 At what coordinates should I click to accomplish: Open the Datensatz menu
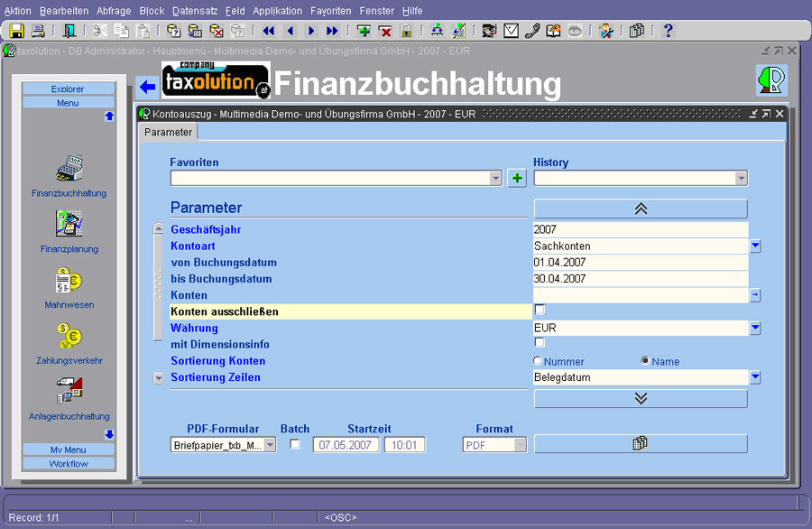[x=195, y=11]
